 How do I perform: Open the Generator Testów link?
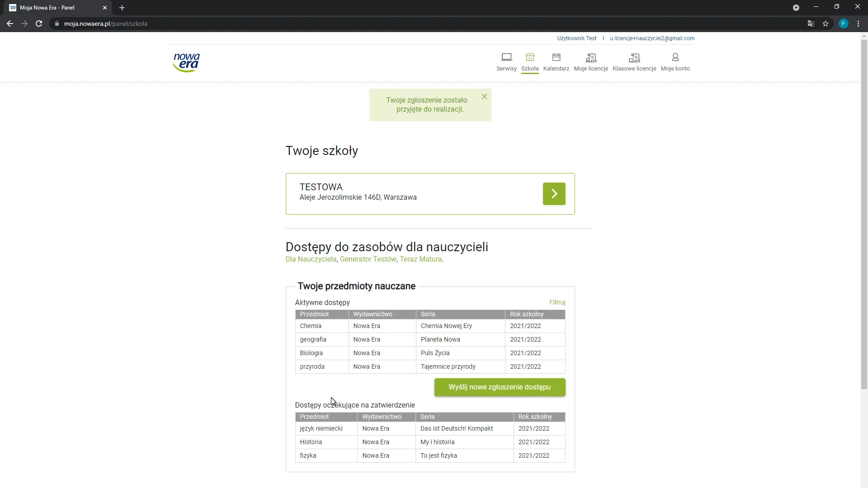pyautogui.click(x=368, y=259)
